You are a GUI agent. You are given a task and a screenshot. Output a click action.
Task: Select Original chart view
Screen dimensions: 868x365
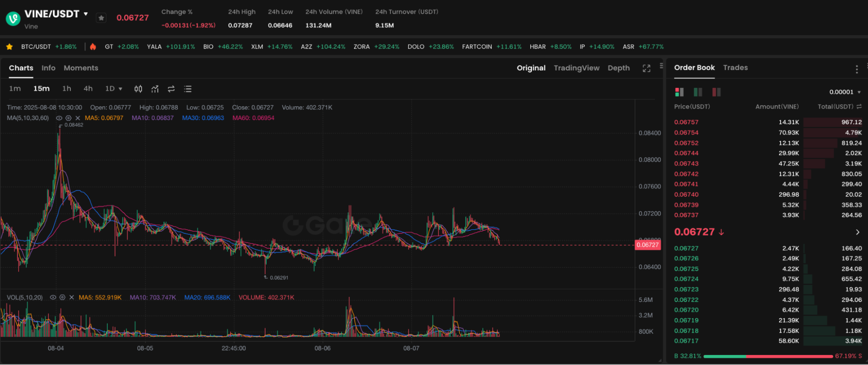click(x=531, y=68)
